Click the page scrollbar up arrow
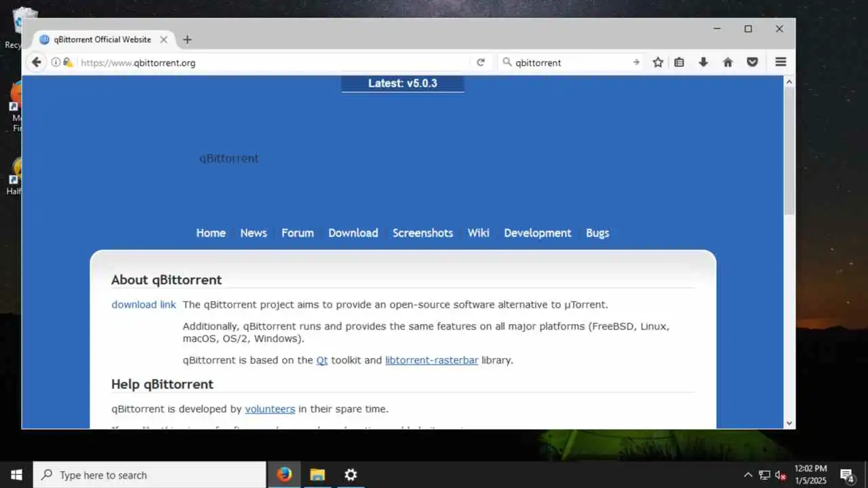 [789, 81]
